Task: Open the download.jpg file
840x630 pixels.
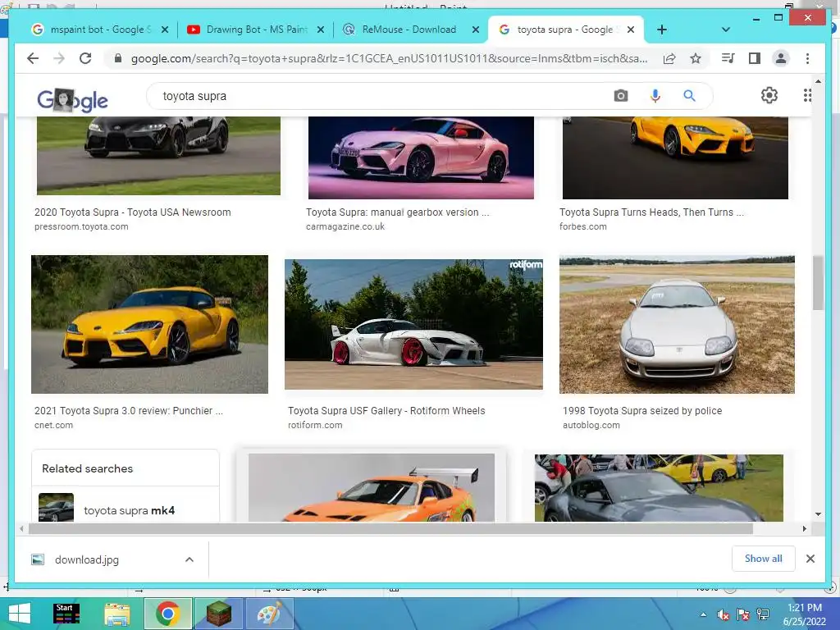Action: pyautogui.click(x=87, y=559)
